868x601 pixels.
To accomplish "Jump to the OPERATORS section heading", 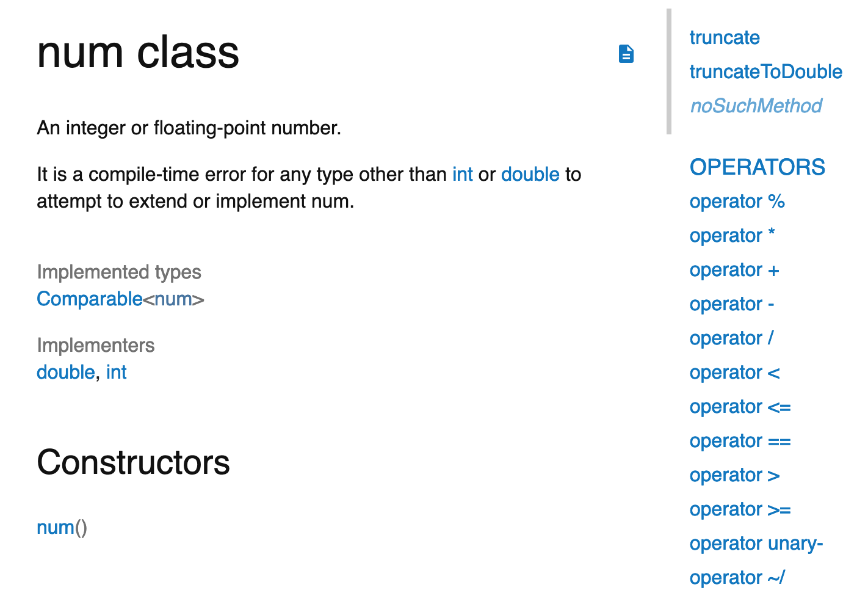I will [757, 167].
